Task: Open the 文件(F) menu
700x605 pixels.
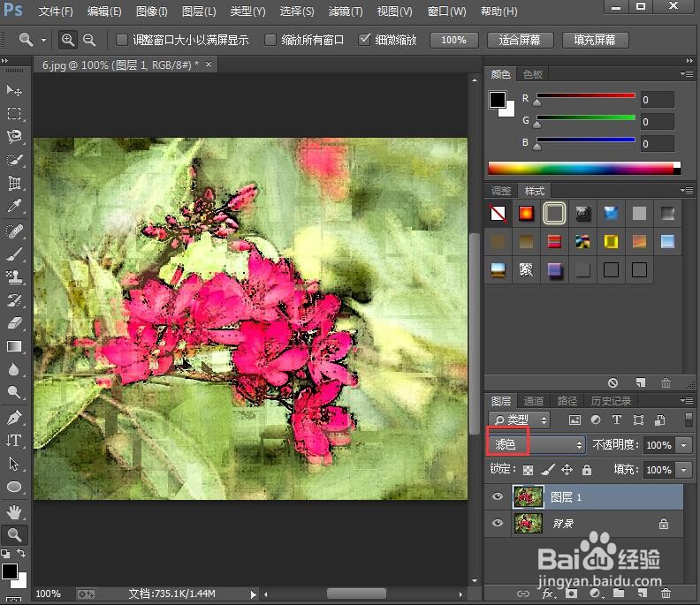Action: point(56,11)
